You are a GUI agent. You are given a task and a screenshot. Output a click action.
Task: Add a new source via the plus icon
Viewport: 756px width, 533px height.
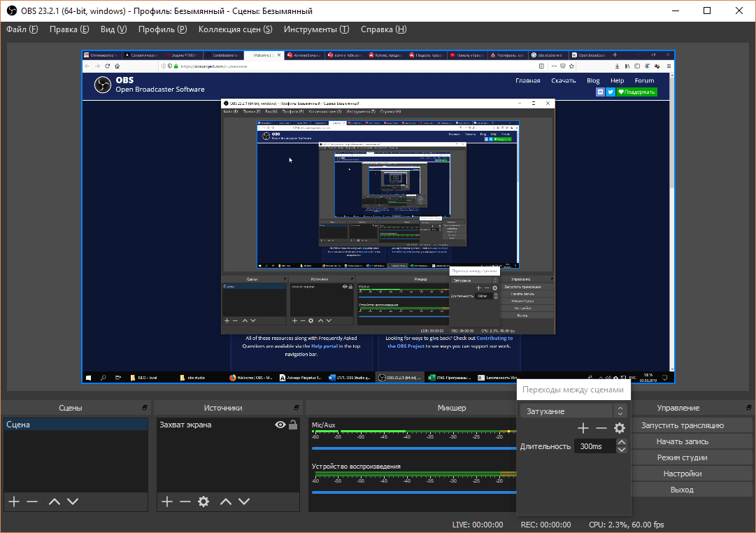pyautogui.click(x=166, y=502)
